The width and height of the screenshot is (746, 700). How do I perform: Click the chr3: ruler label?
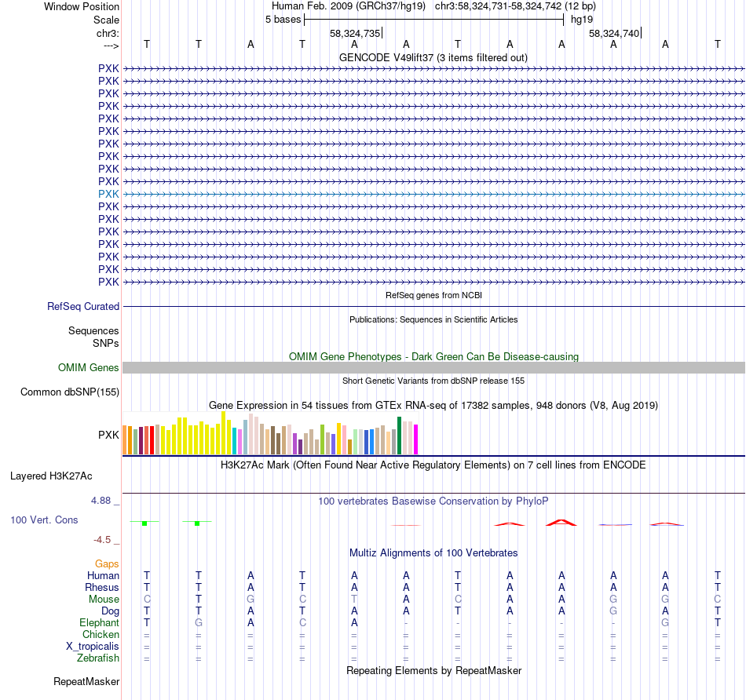pos(108,33)
